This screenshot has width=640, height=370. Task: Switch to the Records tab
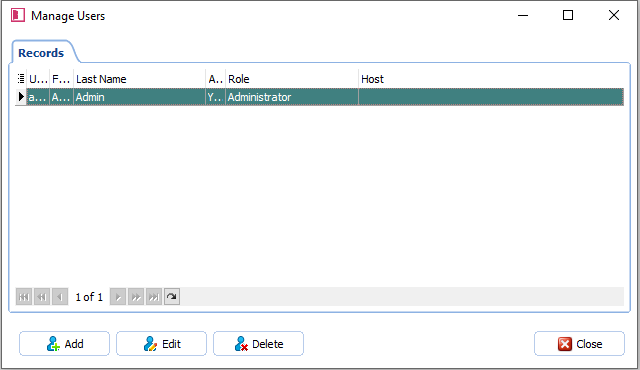(41, 53)
